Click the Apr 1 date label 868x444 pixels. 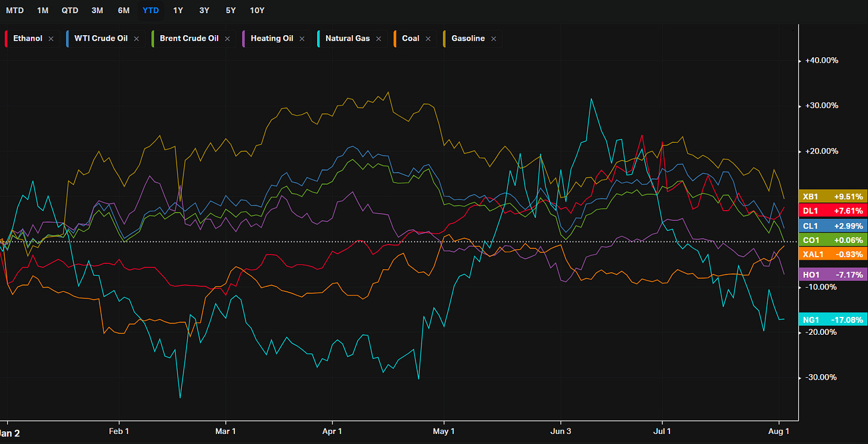point(331,431)
